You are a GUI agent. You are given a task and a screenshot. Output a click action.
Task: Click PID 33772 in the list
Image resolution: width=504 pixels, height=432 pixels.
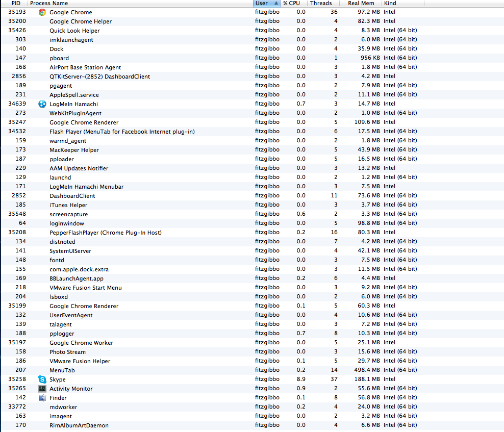[17, 406]
